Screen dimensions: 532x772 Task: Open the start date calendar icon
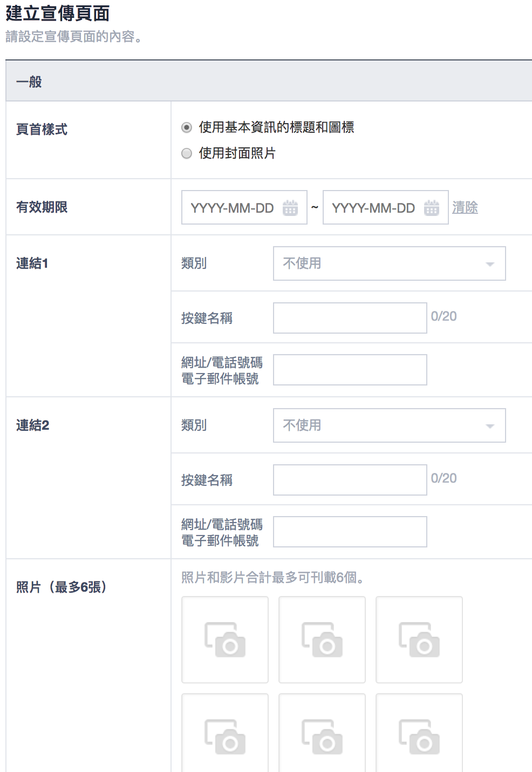click(290, 207)
